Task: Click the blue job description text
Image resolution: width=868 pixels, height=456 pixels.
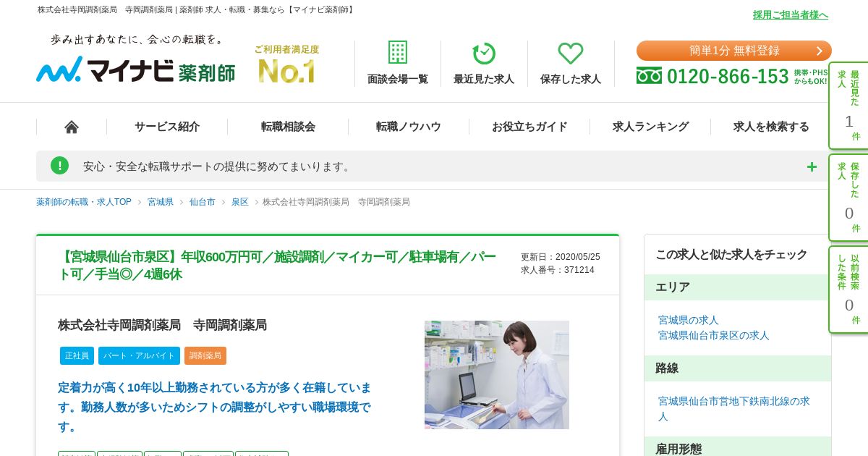Action: (215, 407)
